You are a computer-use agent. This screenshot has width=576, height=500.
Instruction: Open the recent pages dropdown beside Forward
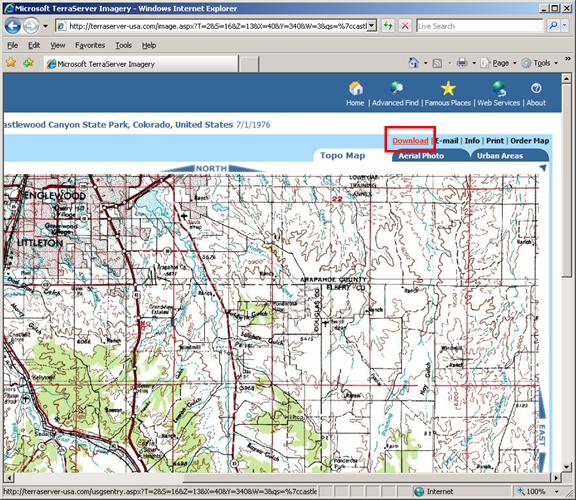(x=46, y=26)
